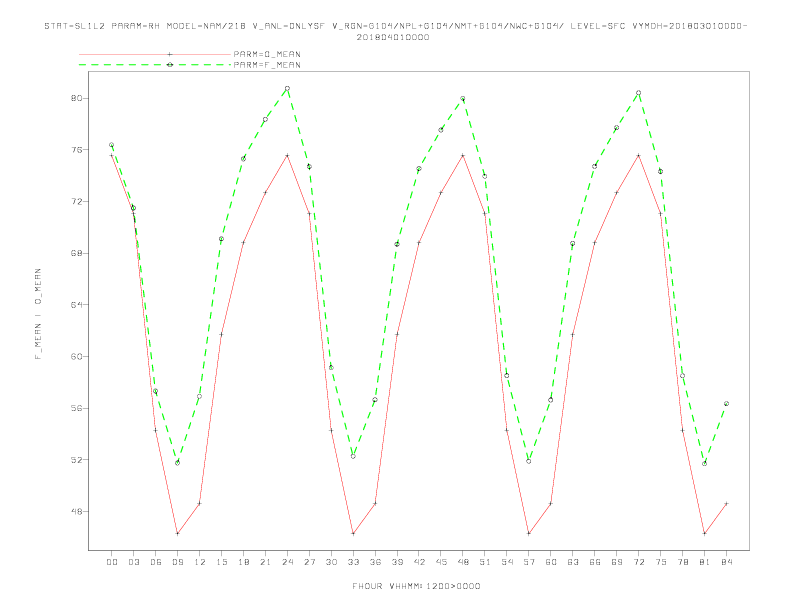Click x-axis forecast hour label 06
The width and height of the screenshot is (792, 612).
pyautogui.click(x=156, y=562)
